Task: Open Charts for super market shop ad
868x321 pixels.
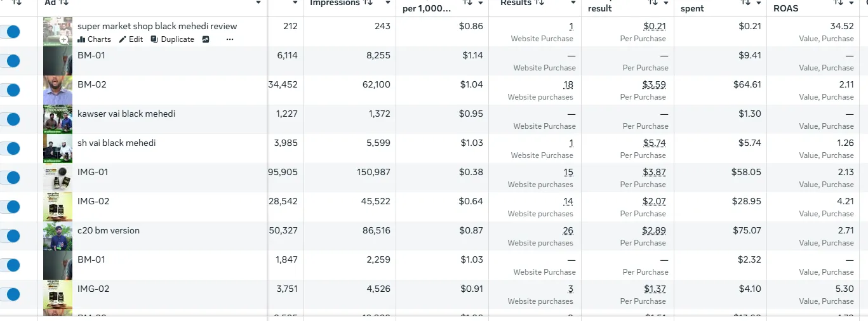Action: [x=94, y=39]
